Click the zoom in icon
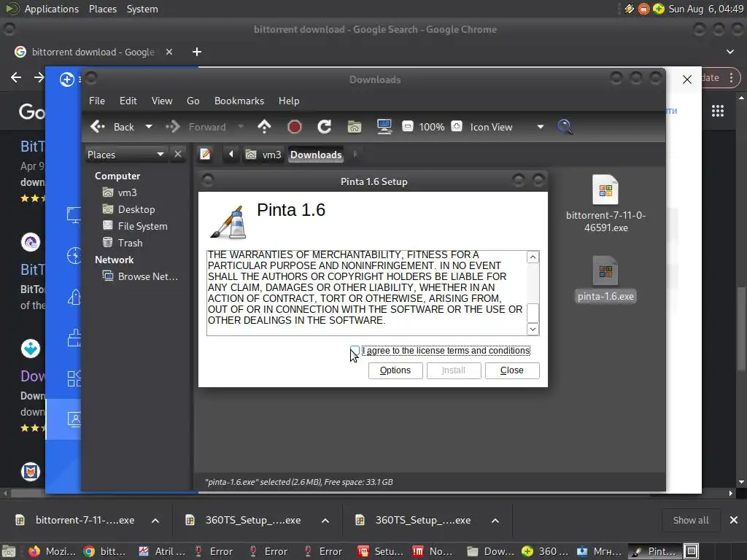Viewport: 747px width, 560px height. (x=457, y=127)
